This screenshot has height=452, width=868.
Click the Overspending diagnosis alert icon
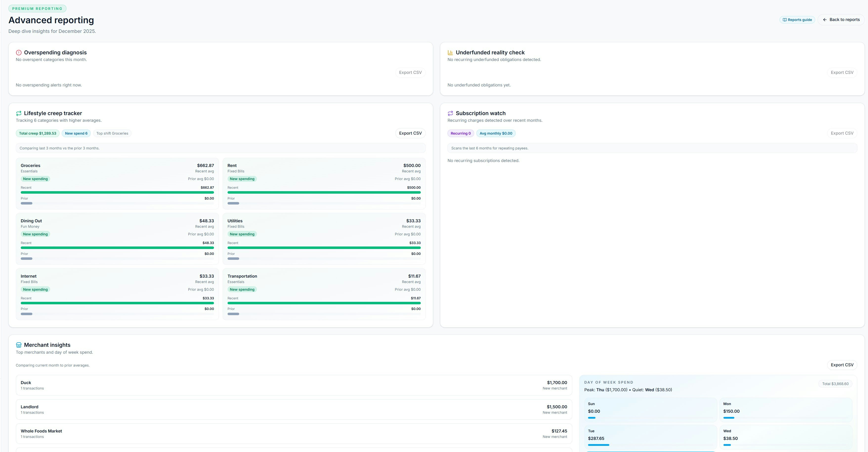(19, 53)
